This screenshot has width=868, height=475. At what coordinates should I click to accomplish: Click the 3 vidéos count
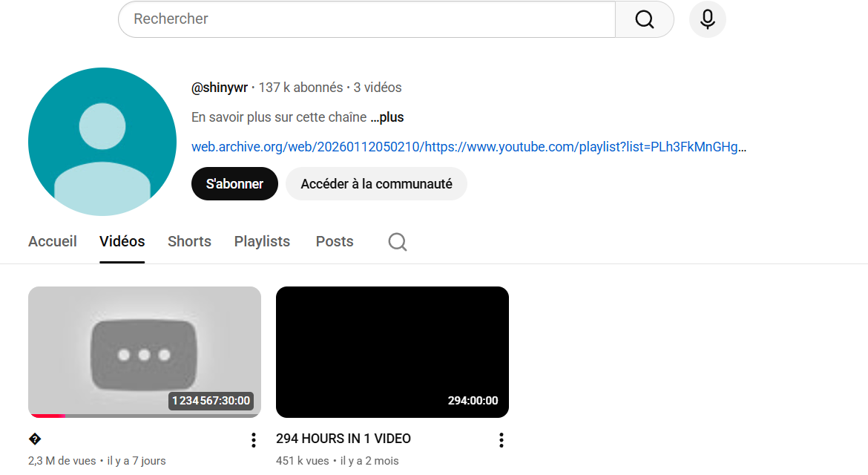click(x=378, y=88)
